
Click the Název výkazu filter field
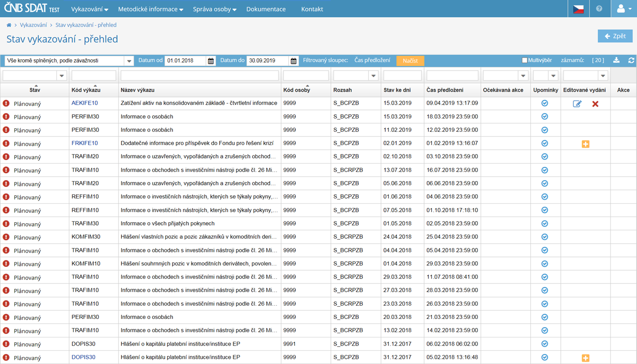point(200,76)
